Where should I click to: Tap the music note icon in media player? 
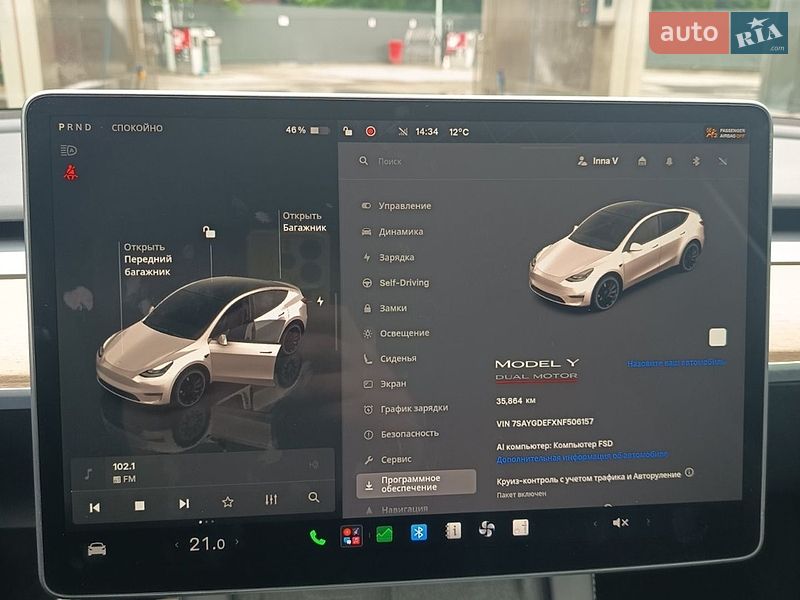88,474
